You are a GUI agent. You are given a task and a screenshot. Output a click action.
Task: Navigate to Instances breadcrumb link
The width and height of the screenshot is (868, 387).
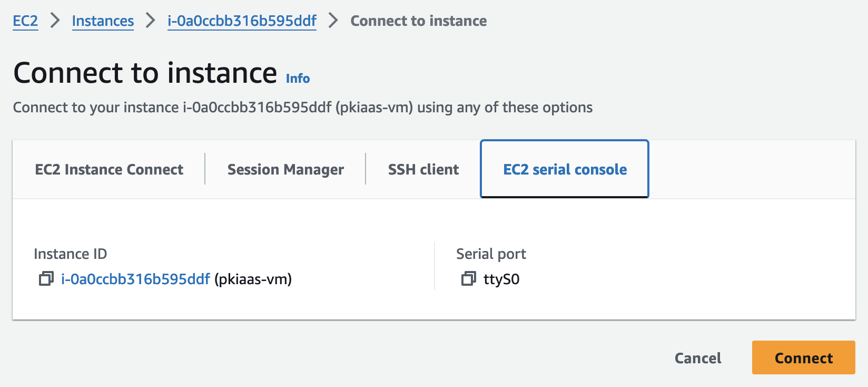[103, 21]
